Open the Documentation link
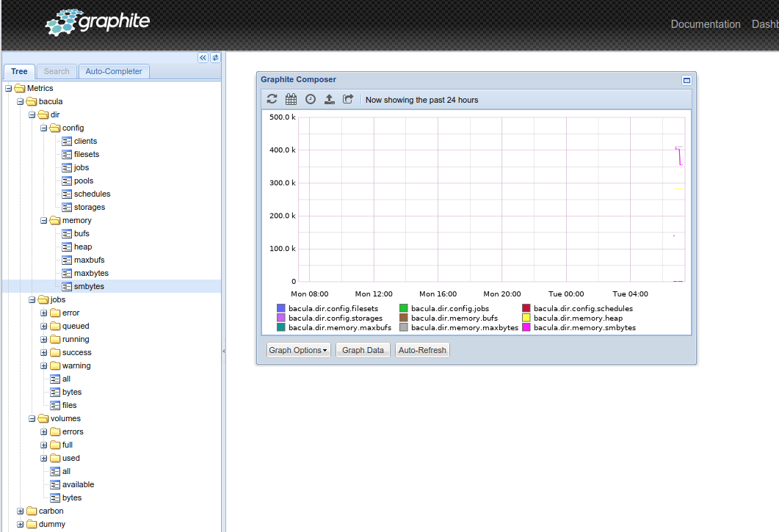The width and height of the screenshot is (779, 532). point(706,24)
